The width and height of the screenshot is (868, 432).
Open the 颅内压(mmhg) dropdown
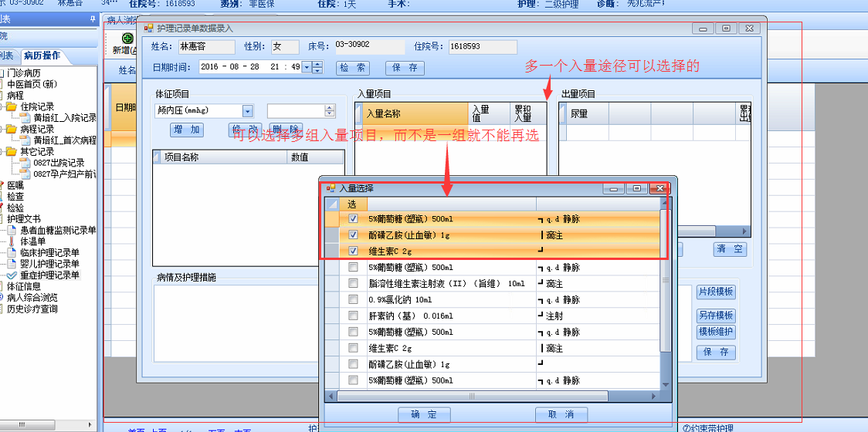click(x=247, y=111)
